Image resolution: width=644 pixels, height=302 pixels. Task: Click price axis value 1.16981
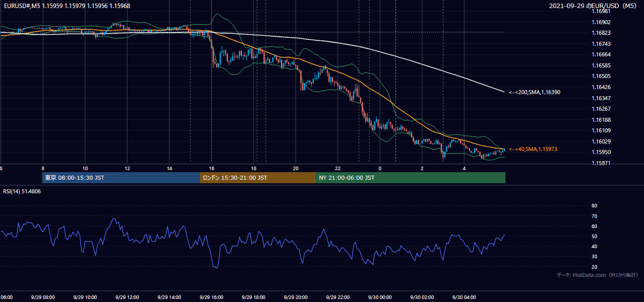click(x=602, y=11)
